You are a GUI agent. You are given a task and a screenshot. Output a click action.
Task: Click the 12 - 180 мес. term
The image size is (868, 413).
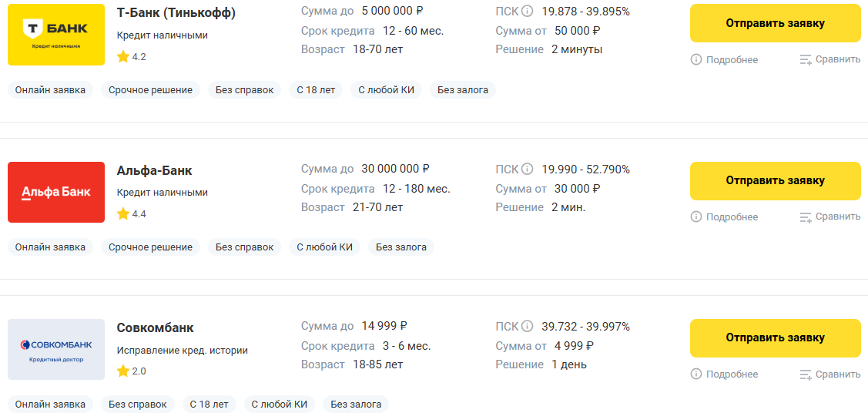(x=416, y=188)
